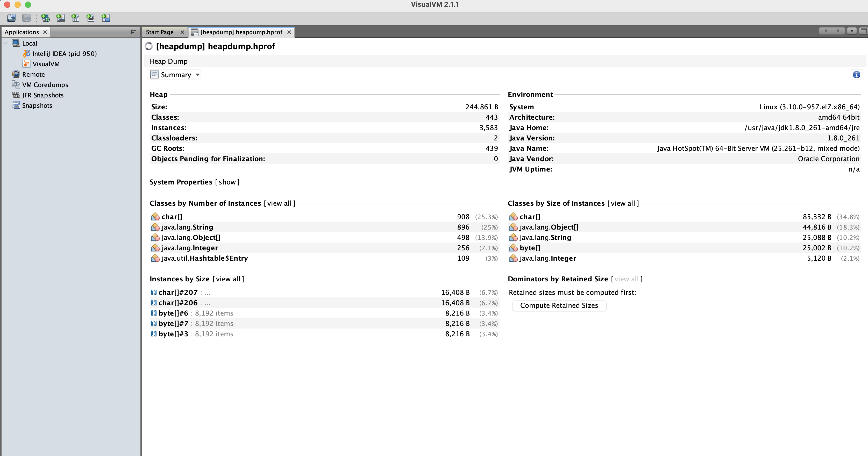Show System Properties link
The width and height of the screenshot is (868, 456).
coord(227,182)
